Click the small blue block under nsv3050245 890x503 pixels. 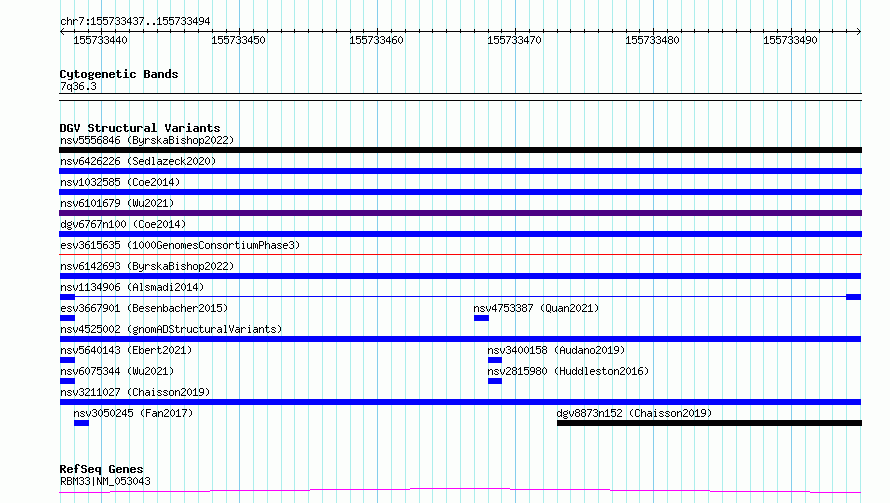pos(81,423)
